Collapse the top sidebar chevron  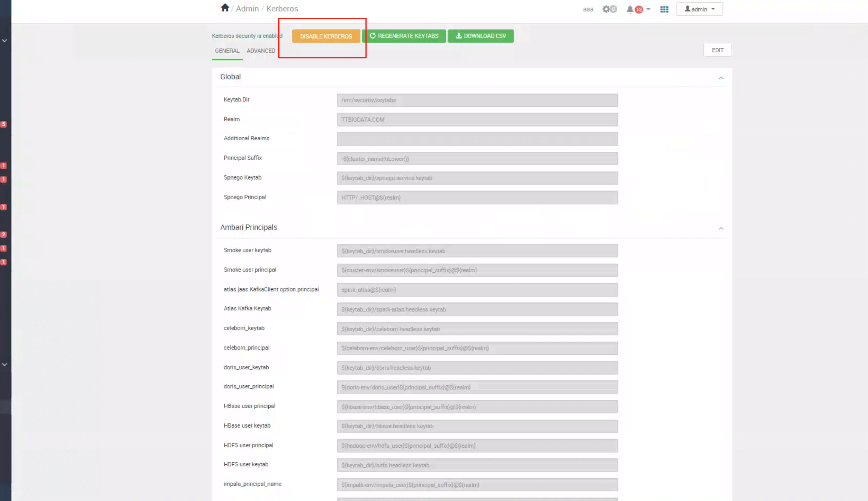pyautogui.click(x=4, y=41)
